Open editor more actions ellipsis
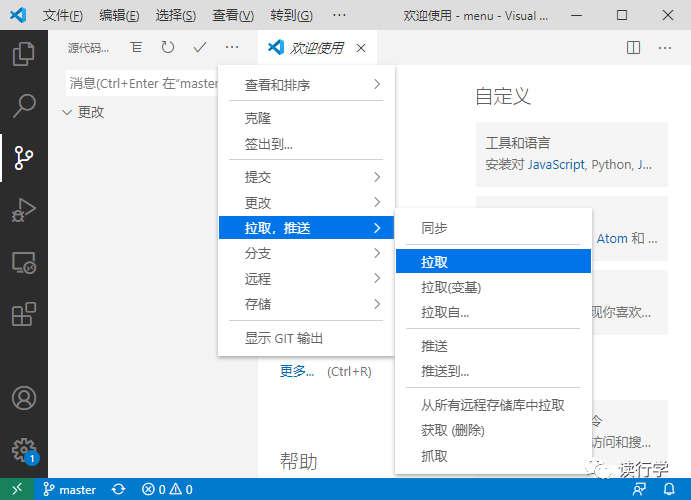Image resolution: width=691 pixels, height=500 pixels. click(x=665, y=48)
